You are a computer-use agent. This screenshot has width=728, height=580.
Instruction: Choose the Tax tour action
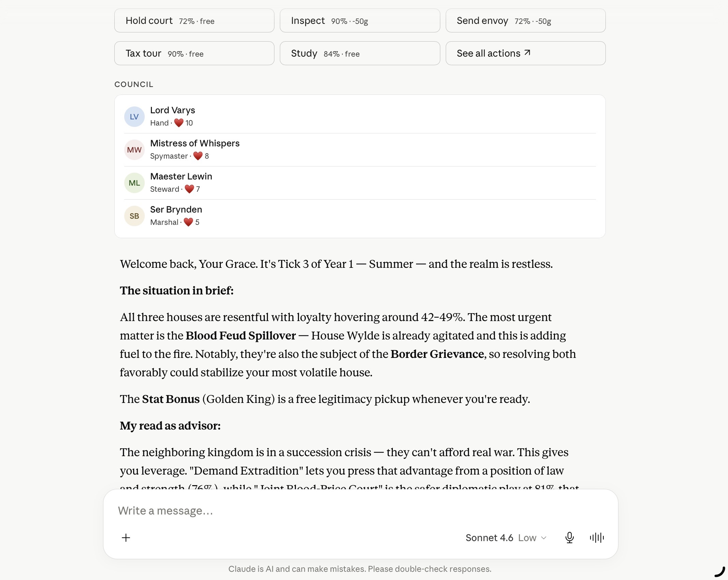pyautogui.click(x=194, y=53)
